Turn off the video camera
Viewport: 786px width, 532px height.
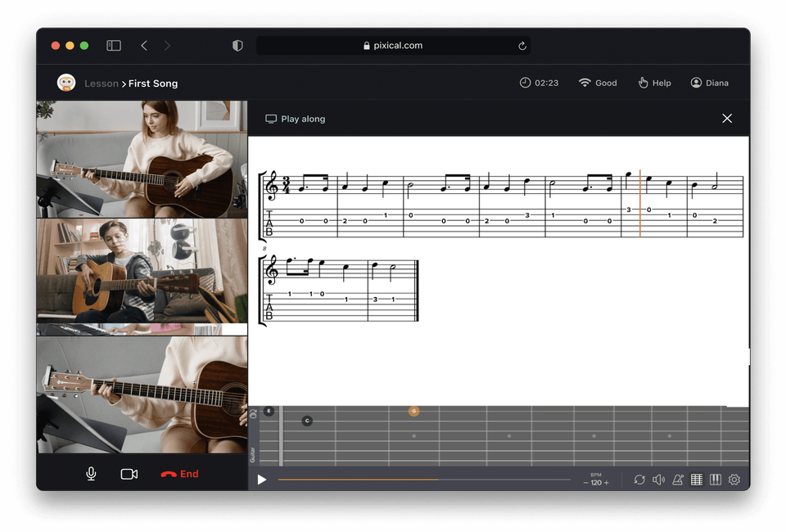point(129,474)
